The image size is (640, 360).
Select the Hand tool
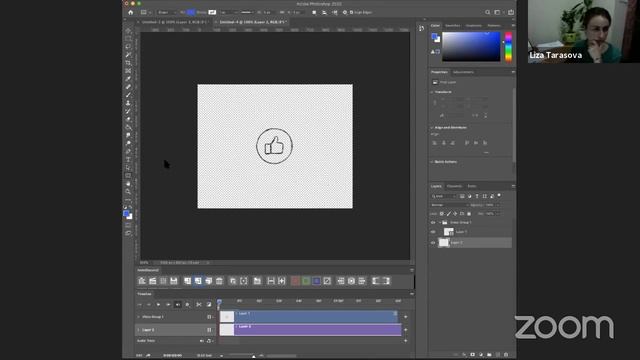pyautogui.click(x=128, y=184)
